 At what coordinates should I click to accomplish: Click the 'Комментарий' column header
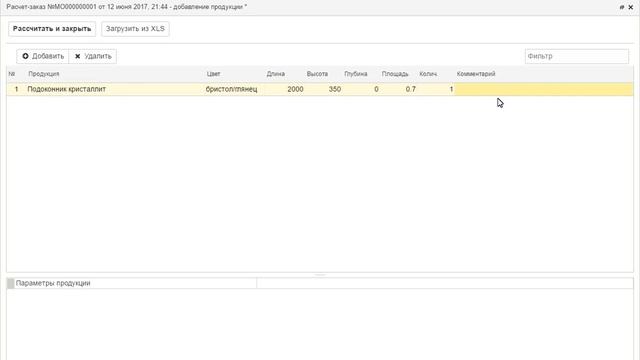click(x=476, y=74)
